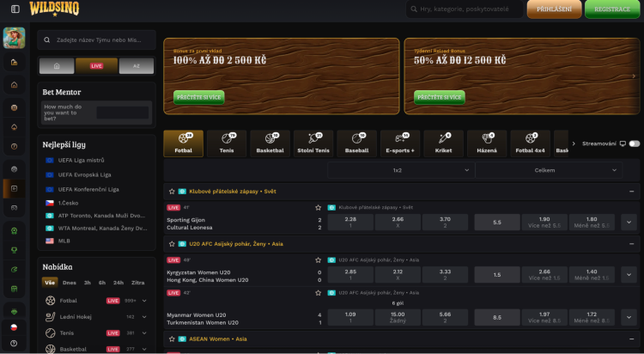Open ATP Toronto league link
Image resolution: width=644 pixels, height=354 pixels.
(x=101, y=216)
